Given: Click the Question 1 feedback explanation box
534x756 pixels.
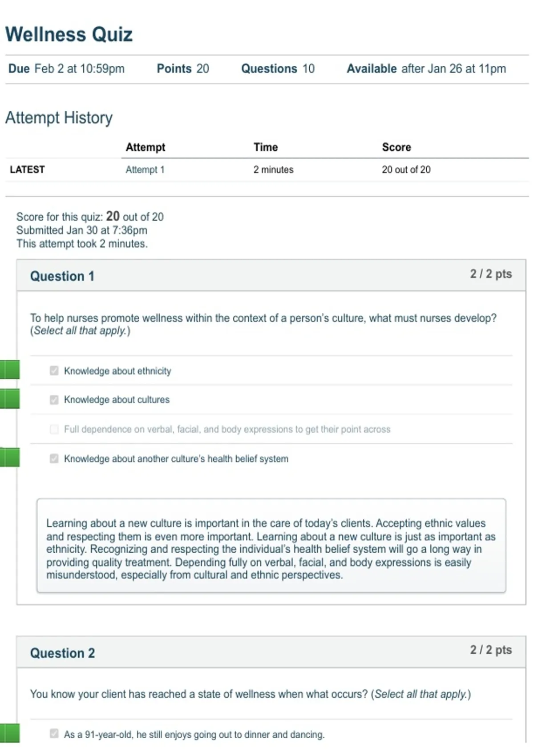Looking at the screenshot, I should point(271,546).
